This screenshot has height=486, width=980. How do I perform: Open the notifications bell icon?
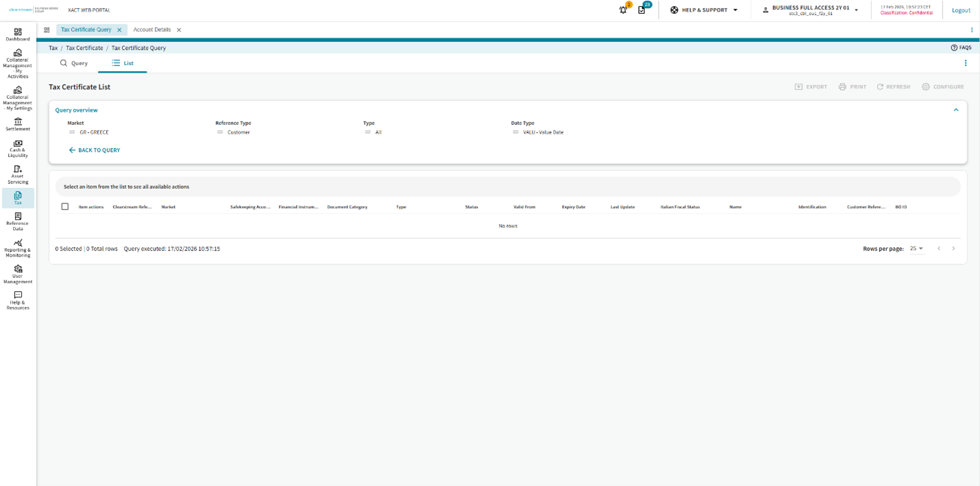tap(623, 10)
